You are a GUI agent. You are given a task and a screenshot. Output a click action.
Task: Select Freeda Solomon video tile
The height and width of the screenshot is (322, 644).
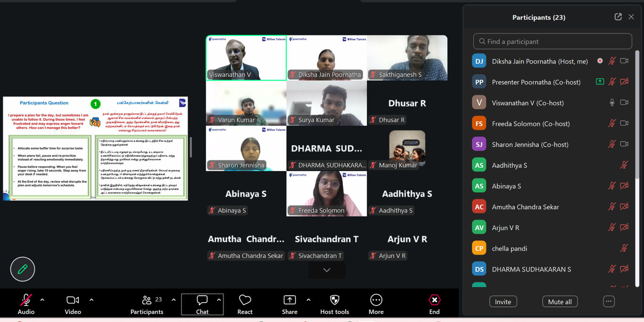pyautogui.click(x=327, y=194)
